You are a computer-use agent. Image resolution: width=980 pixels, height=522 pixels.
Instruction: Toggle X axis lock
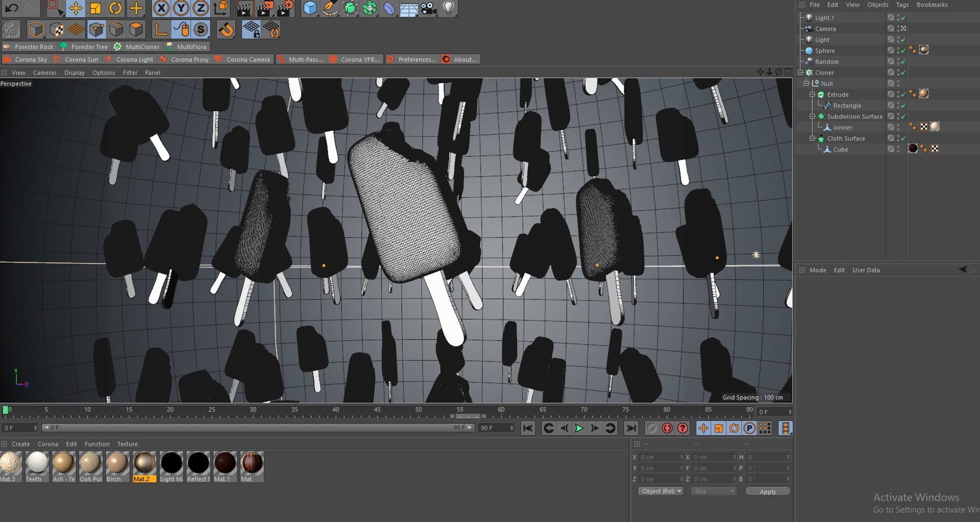click(x=161, y=8)
